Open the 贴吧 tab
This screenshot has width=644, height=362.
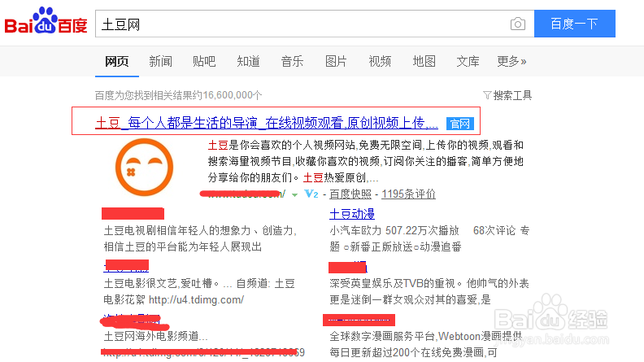(204, 62)
